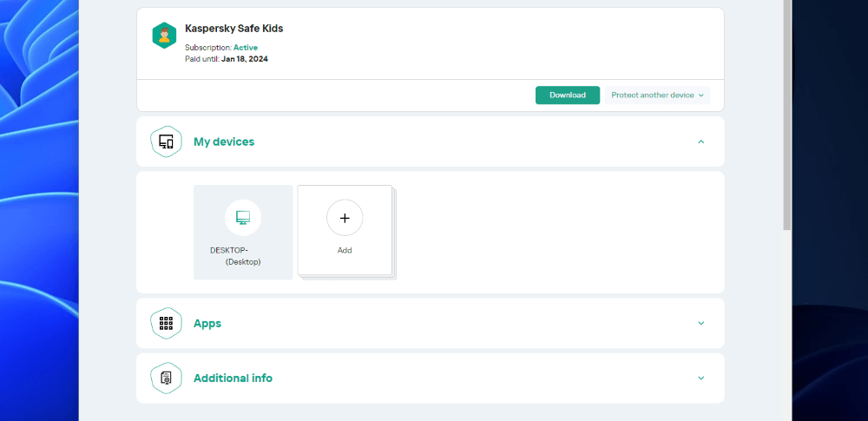The width and height of the screenshot is (868, 421).
Task: Click the My devices section icon
Action: click(166, 141)
